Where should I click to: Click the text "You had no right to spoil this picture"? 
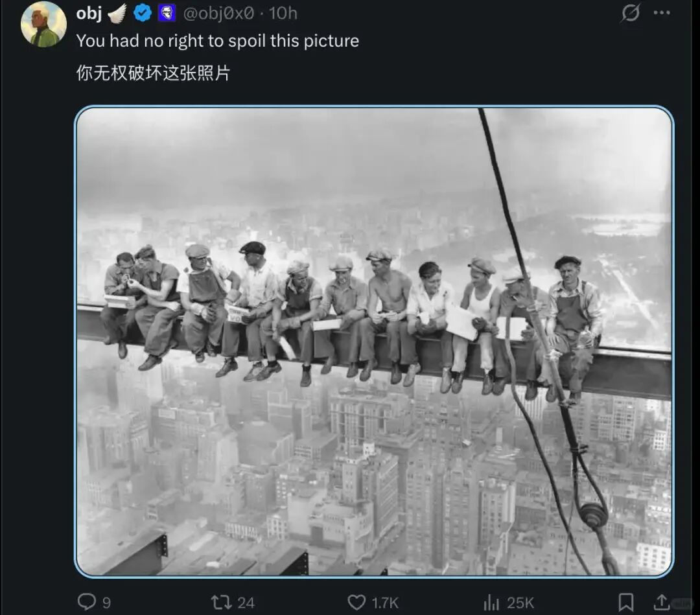click(x=217, y=41)
